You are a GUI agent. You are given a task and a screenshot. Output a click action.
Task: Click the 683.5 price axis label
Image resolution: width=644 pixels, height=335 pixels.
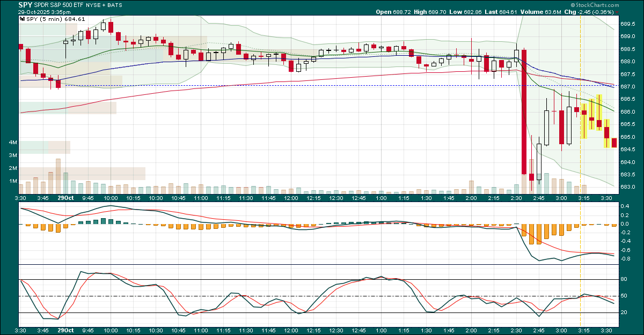click(627, 175)
